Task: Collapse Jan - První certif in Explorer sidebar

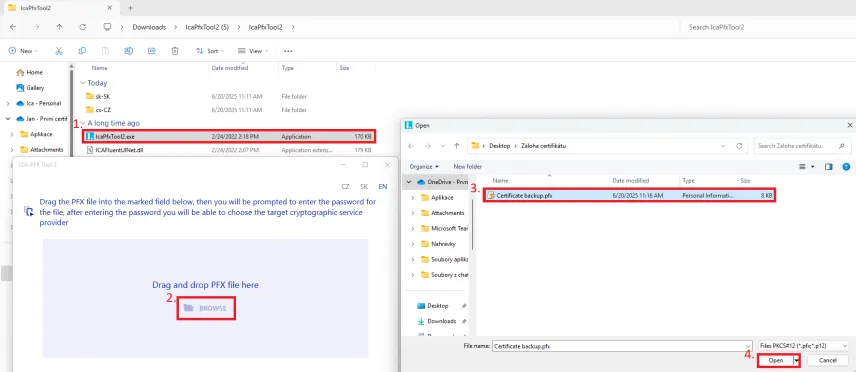Action: [x=8, y=119]
